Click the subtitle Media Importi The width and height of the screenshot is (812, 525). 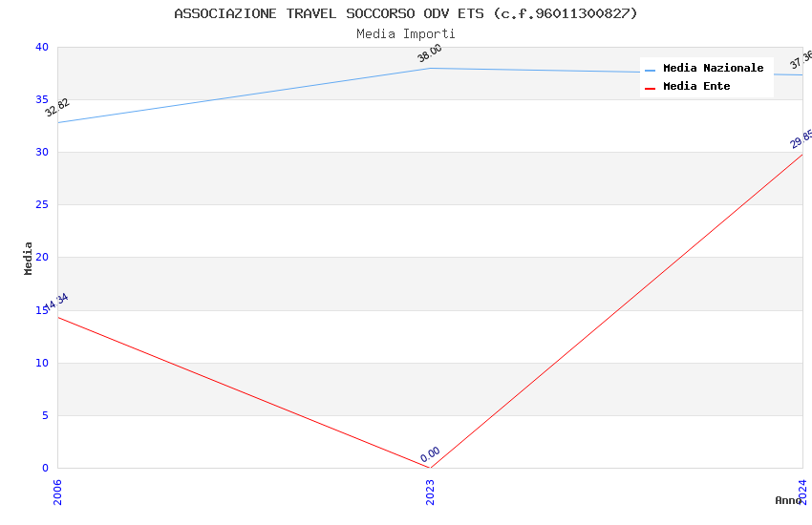[405, 34]
